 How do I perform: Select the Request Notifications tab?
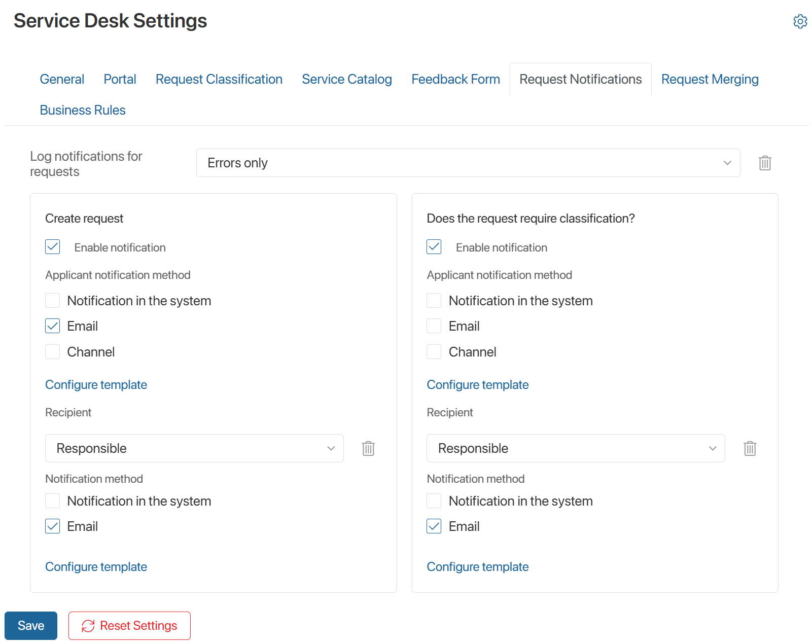(x=581, y=79)
